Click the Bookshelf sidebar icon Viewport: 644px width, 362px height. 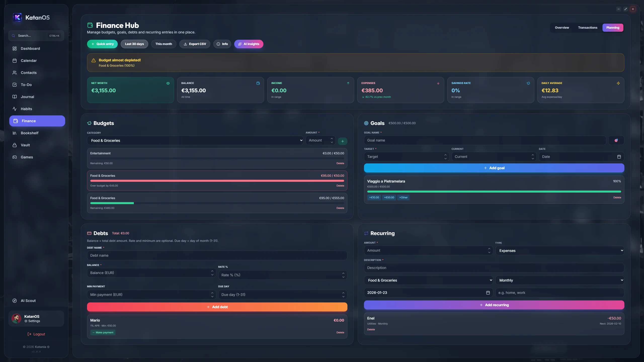[x=15, y=133]
